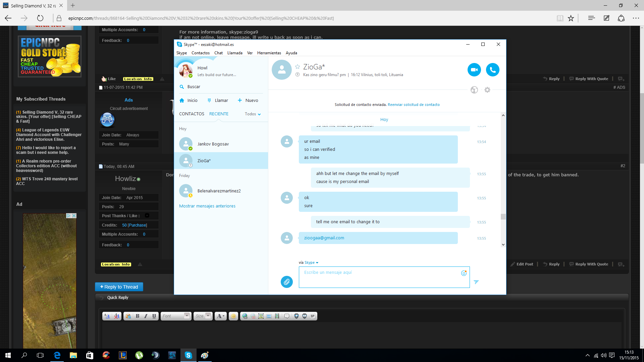Open the Ayuda menu
The image size is (644, 362).
point(291,53)
